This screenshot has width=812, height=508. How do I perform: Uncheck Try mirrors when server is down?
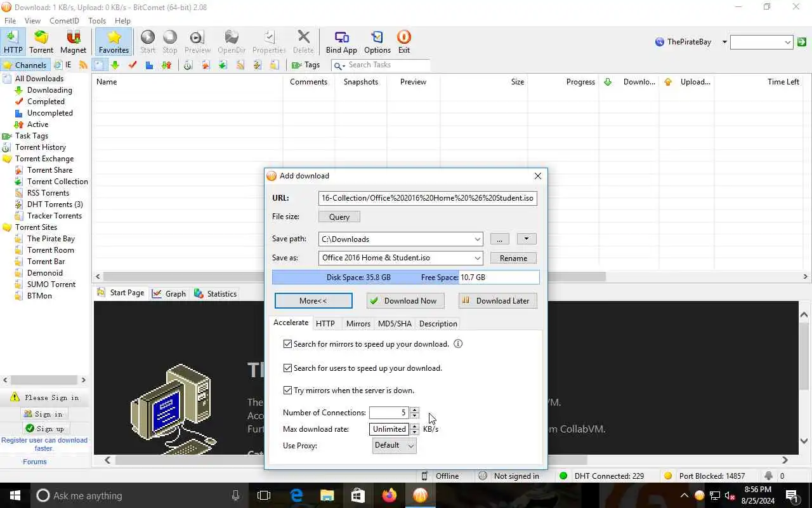[288, 390]
